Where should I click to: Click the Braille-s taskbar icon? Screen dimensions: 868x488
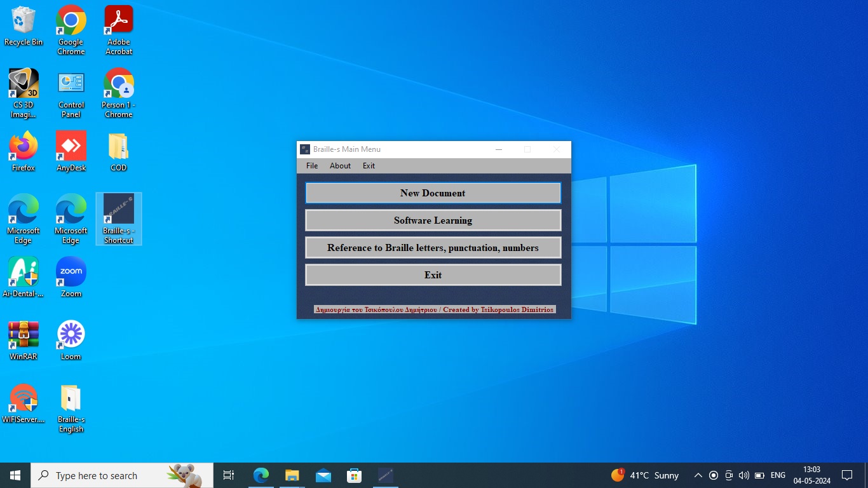point(385,475)
